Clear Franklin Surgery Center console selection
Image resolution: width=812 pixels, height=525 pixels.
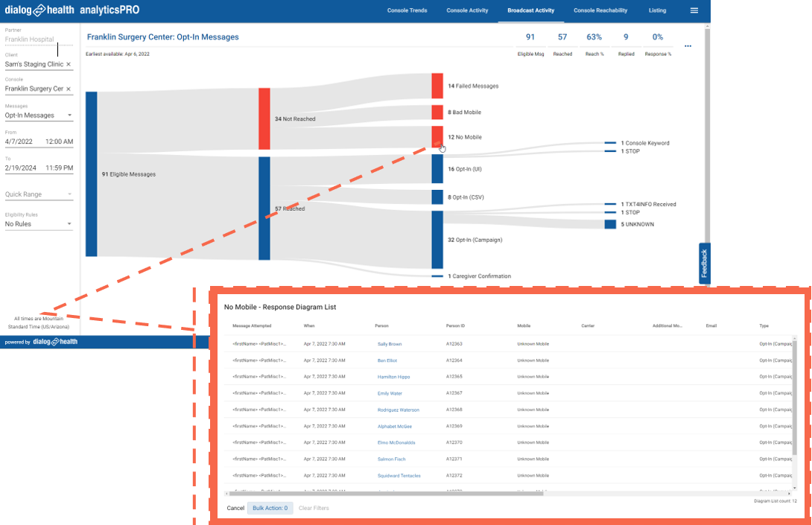pyautogui.click(x=69, y=89)
